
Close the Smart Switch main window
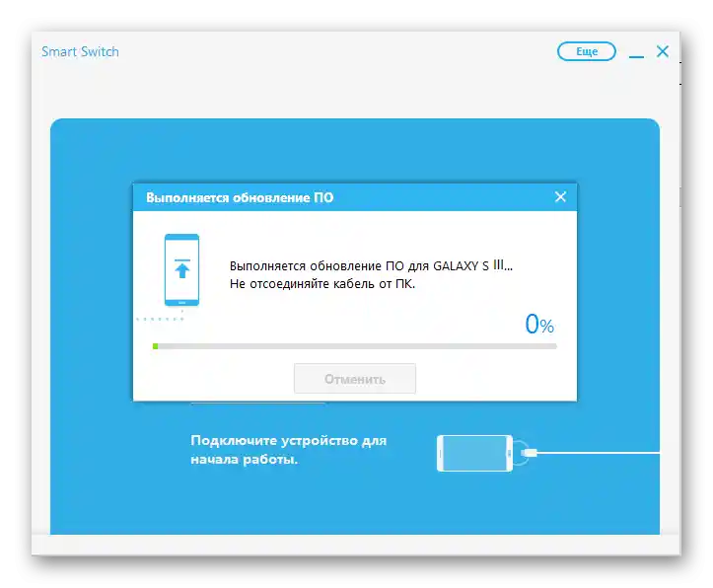(x=663, y=51)
